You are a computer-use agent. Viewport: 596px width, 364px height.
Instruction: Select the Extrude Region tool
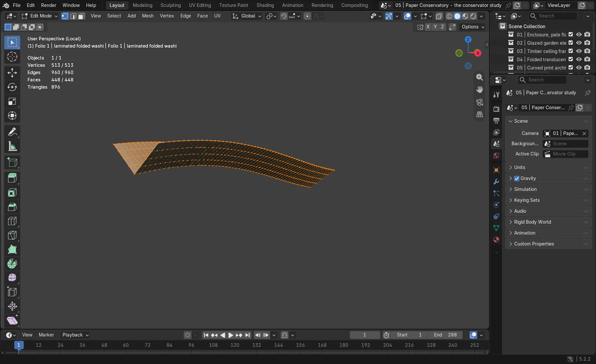12,178
